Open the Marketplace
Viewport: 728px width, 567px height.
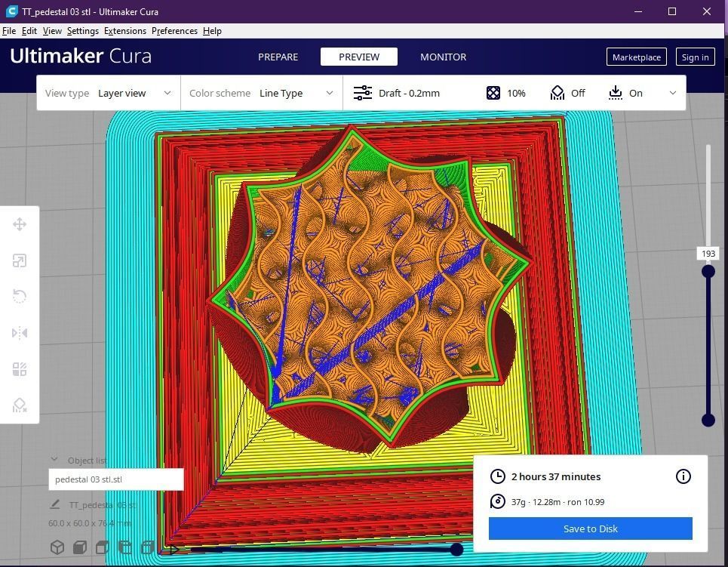pos(637,57)
